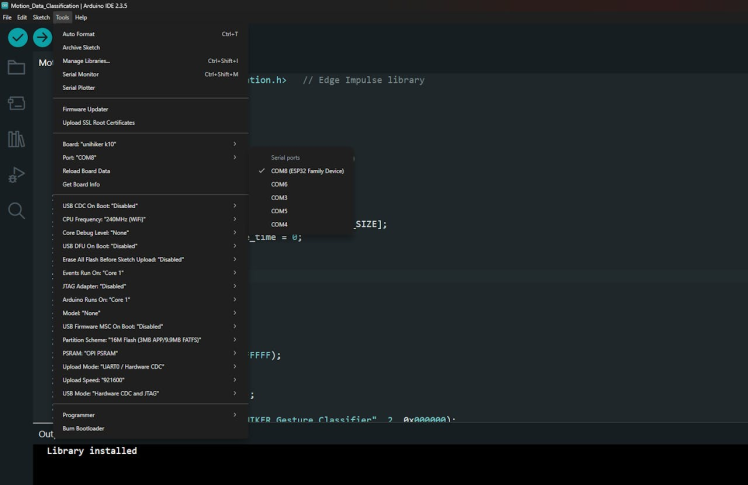748x485 pixels.
Task: Open the Search magnifier sidebar icon
Action: (16, 211)
